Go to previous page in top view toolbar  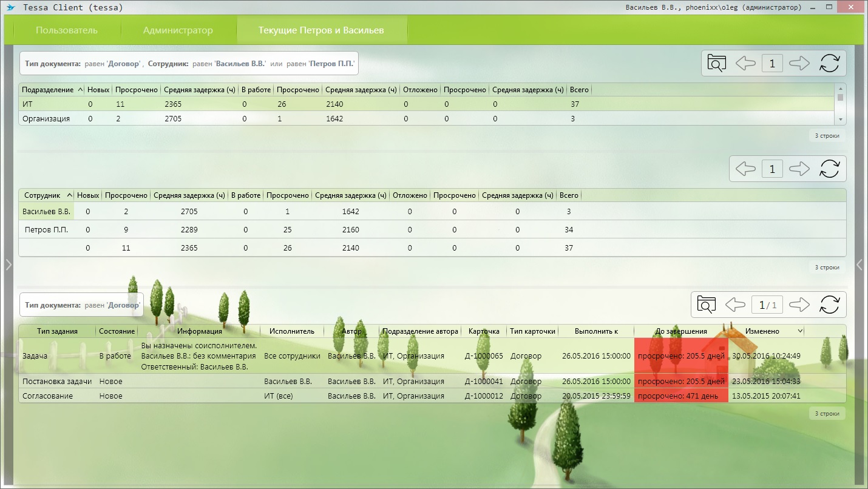(x=745, y=63)
